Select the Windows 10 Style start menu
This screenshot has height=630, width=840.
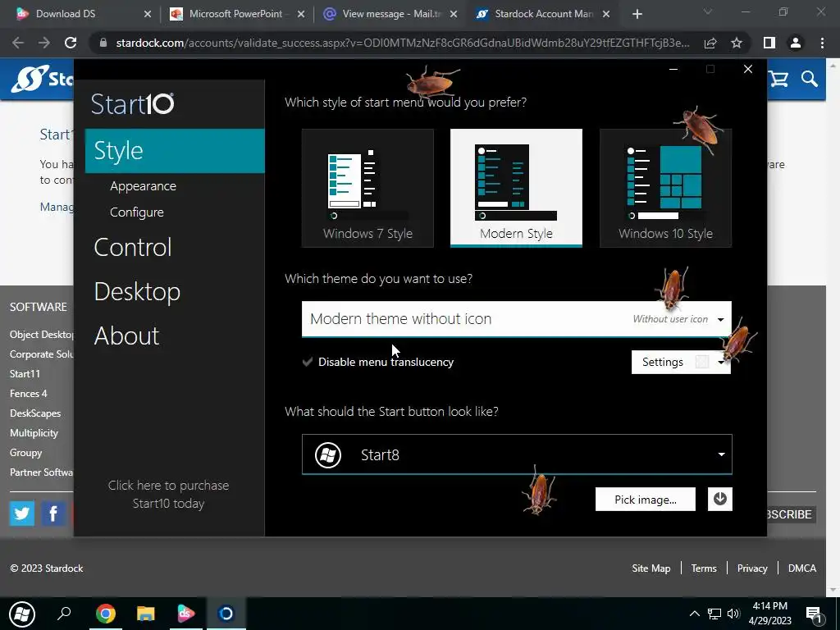(x=665, y=188)
